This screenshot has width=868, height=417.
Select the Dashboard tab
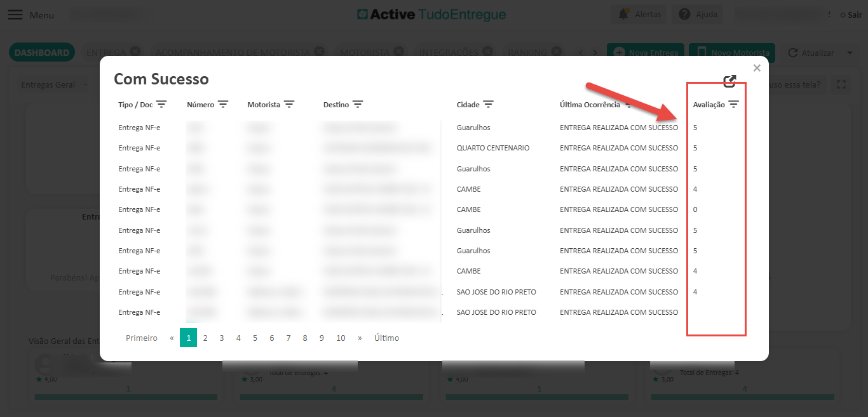[42, 53]
